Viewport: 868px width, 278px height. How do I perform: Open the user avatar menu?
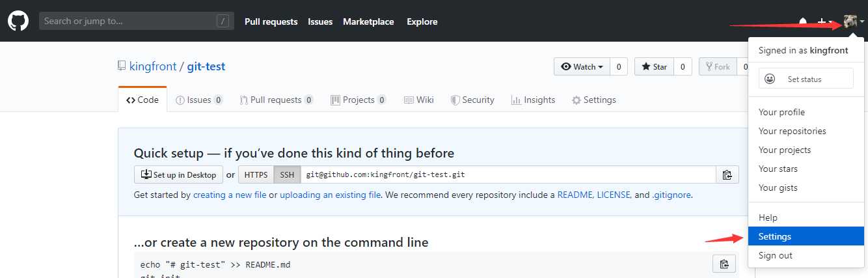854,21
